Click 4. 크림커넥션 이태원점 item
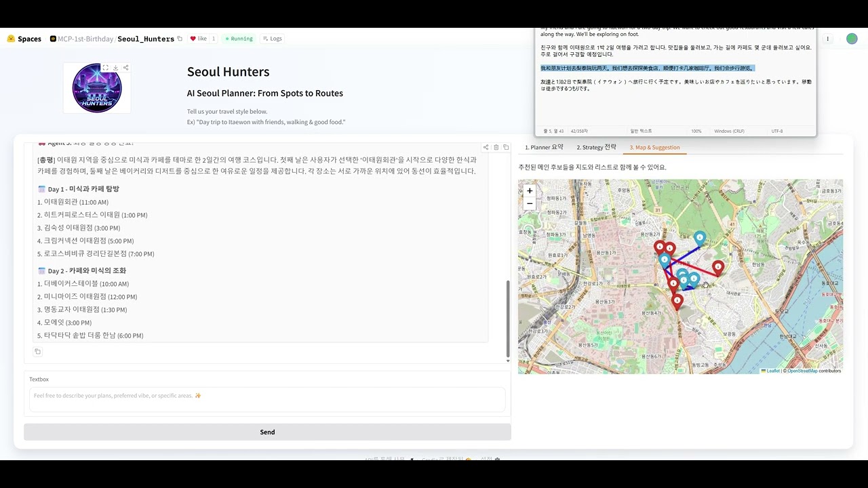This screenshot has width=868, height=488. click(85, 241)
